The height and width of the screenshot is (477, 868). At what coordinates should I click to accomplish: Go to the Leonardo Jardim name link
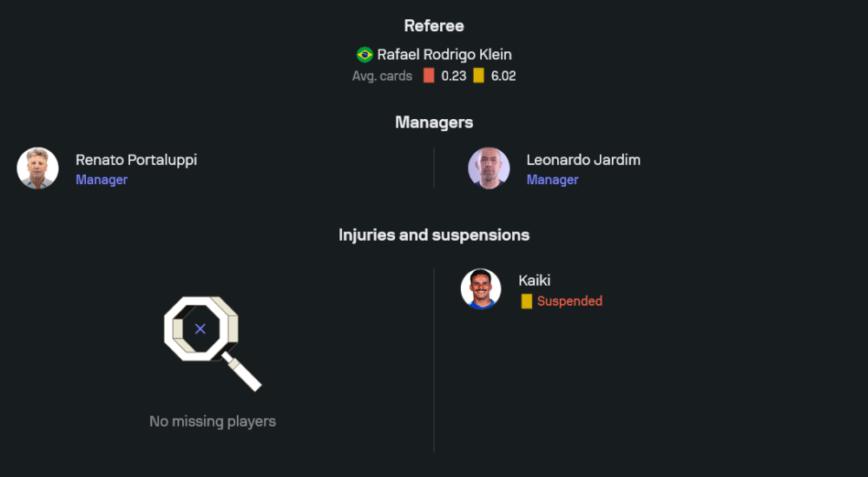[583, 160]
